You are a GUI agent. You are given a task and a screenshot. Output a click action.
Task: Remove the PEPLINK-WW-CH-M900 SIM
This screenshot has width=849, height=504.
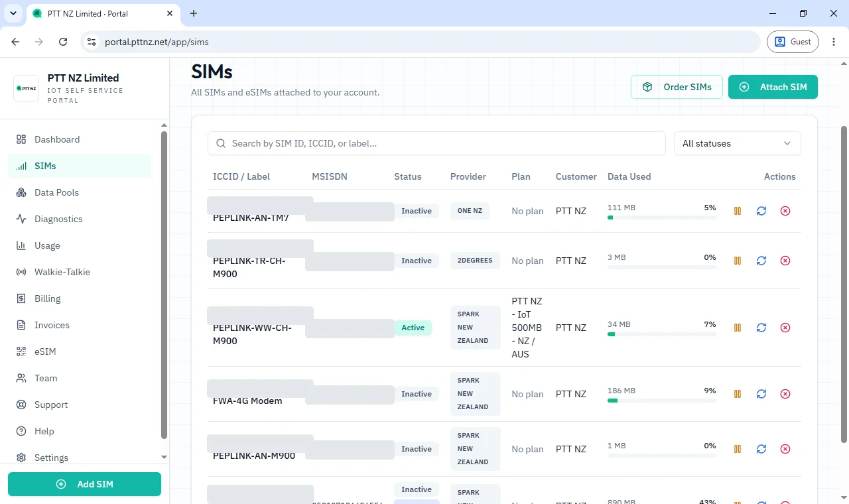(x=785, y=328)
